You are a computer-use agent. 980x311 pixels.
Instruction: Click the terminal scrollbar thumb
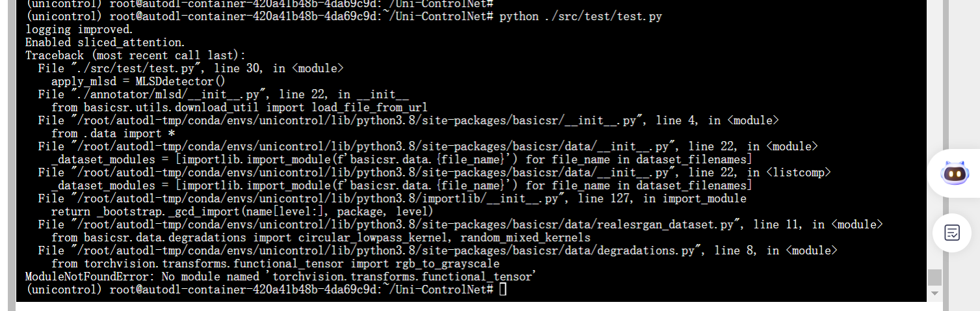(x=934, y=277)
